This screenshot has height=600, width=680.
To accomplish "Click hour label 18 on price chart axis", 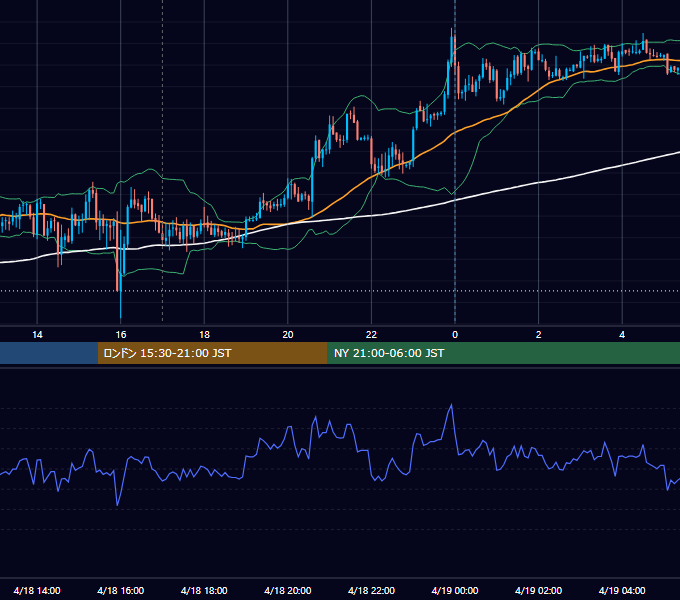I will [x=204, y=334].
